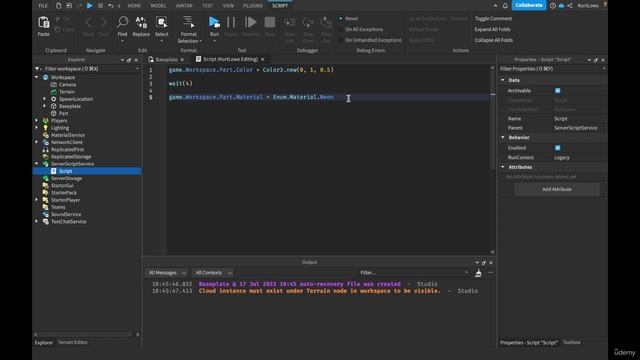Undock the Explorer panel via its pop-out icon
640x360 pixels.
(x=129, y=60)
